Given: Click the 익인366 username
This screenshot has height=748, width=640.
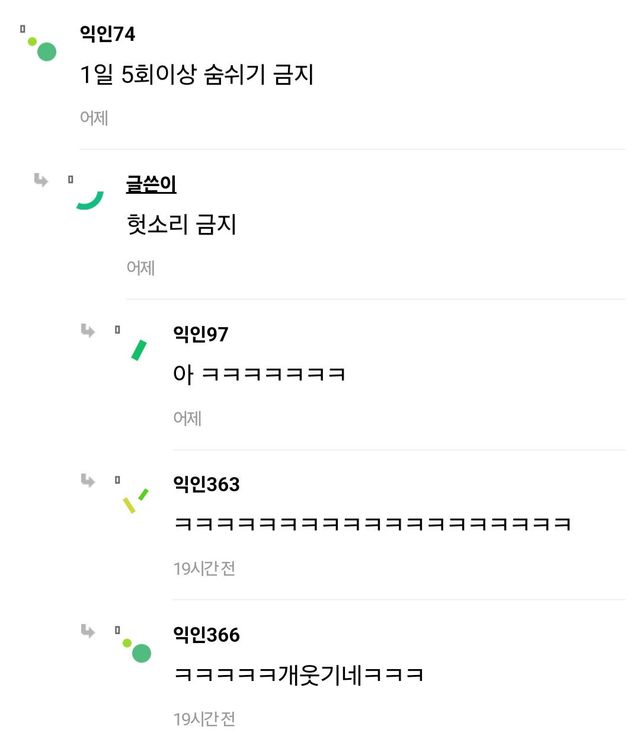Looking at the screenshot, I should [x=206, y=634].
